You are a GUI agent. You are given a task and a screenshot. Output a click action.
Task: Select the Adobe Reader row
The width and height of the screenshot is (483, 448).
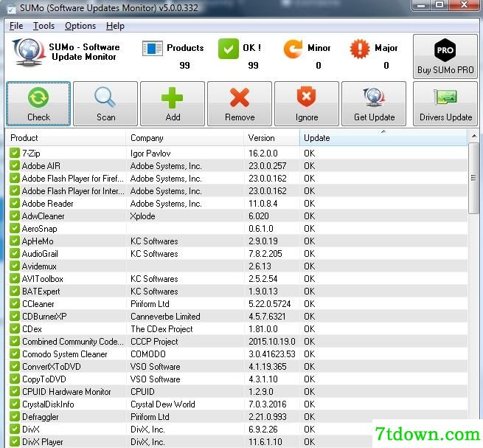pos(237,204)
